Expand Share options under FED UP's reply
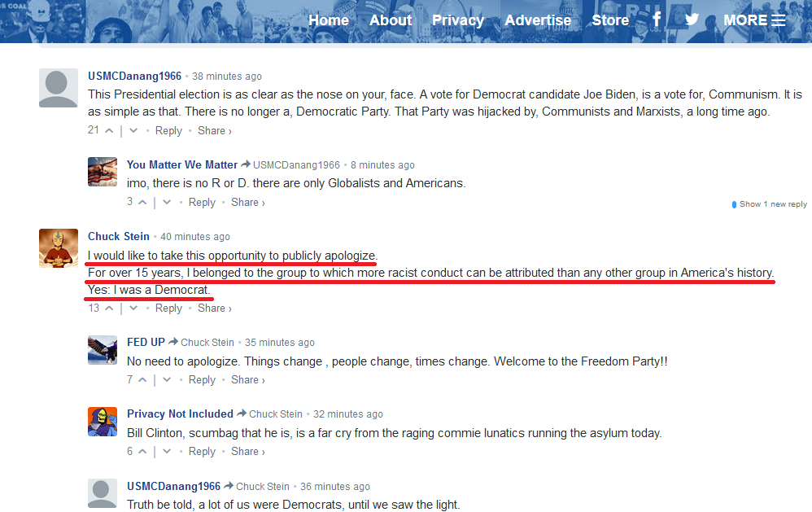This screenshot has height=512, width=812. tap(247, 380)
